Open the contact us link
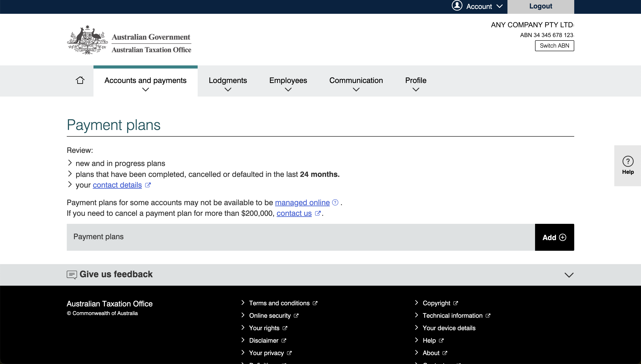Image resolution: width=641 pixels, height=364 pixels. coord(294,213)
